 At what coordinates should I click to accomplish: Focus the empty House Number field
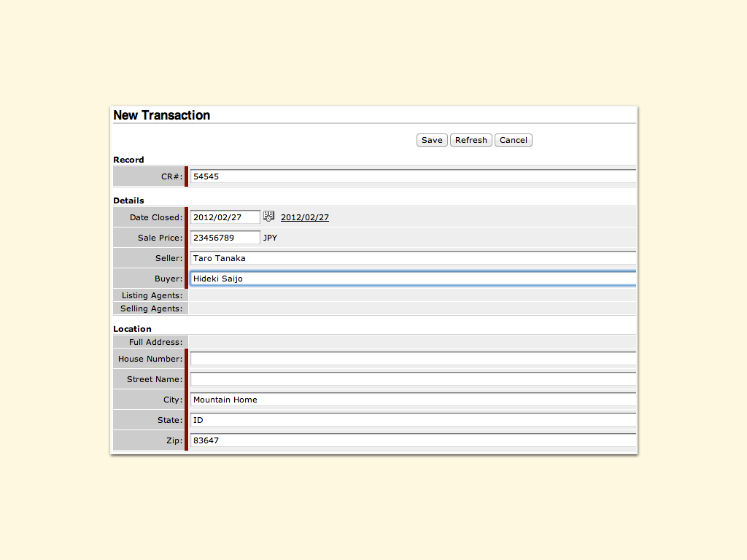click(x=412, y=359)
